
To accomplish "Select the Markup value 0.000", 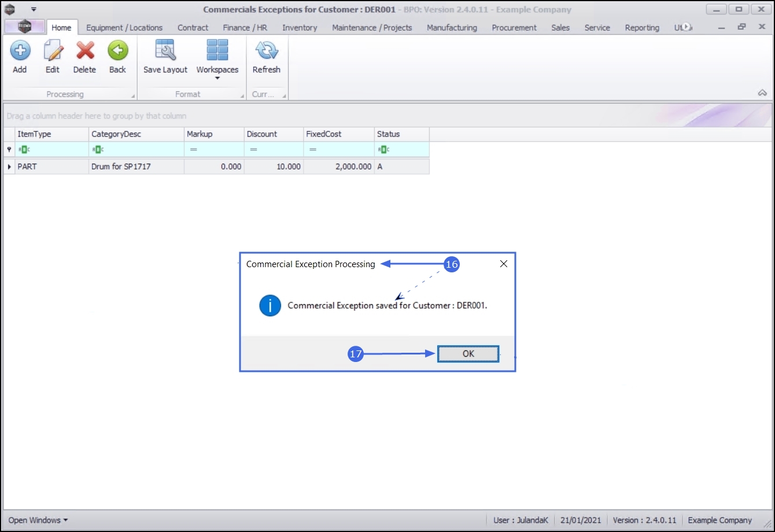I will (214, 167).
